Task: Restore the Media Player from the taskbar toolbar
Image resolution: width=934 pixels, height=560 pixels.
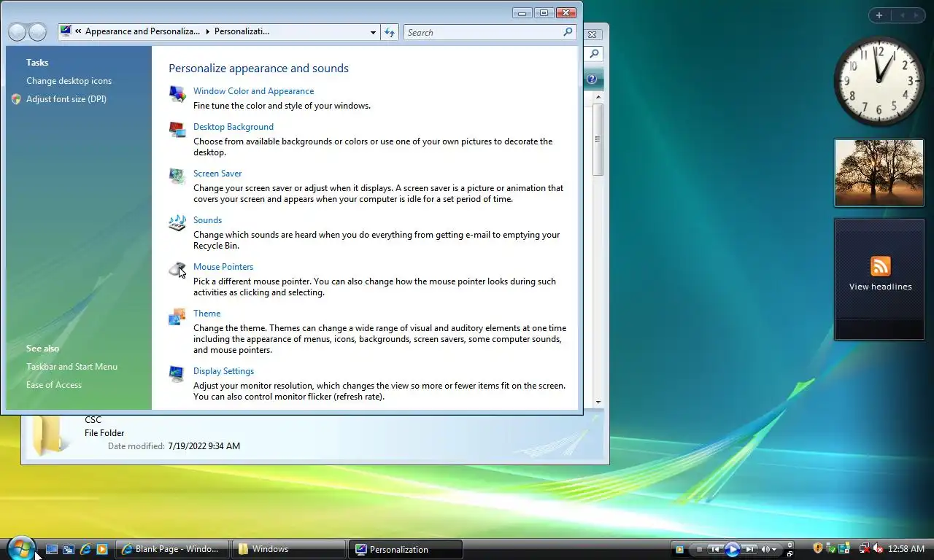Action: click(790, 554)
